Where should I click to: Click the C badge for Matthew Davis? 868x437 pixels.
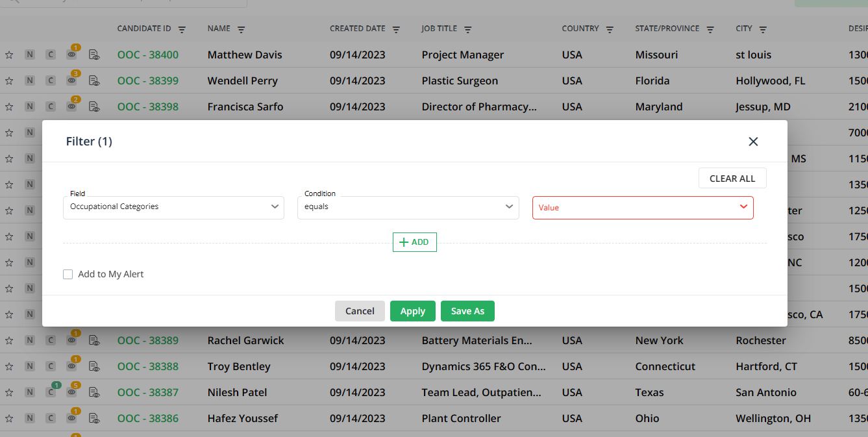click(50, 55)
